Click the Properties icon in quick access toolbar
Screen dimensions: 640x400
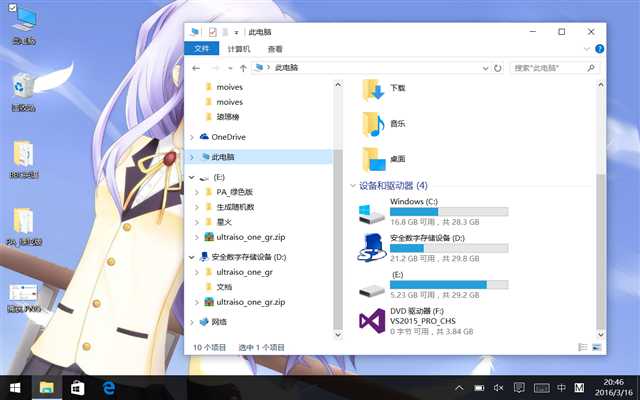point(212,32)
